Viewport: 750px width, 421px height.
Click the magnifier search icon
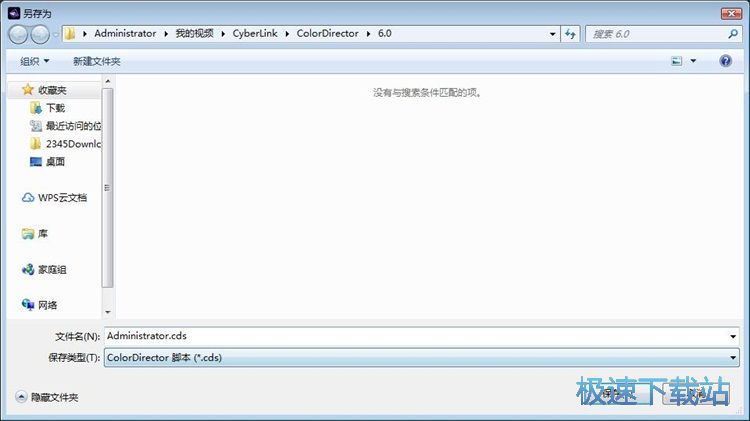[733, 34]
